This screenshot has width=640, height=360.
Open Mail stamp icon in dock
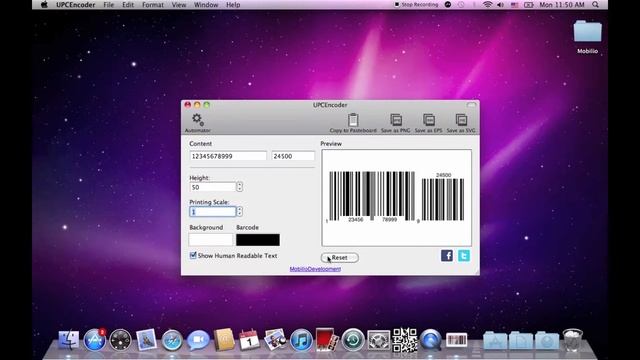[x=146, y=340]
